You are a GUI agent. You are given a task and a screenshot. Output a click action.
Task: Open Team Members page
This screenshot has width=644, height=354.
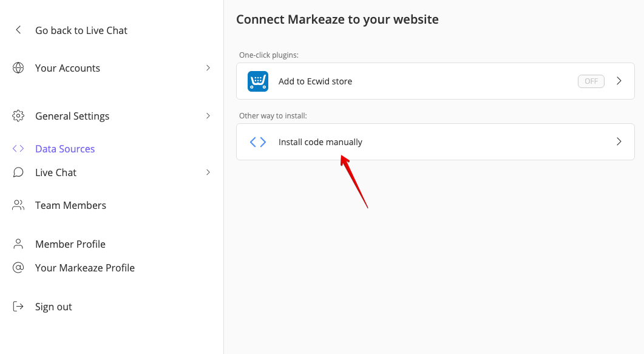[x=70, y=205]
